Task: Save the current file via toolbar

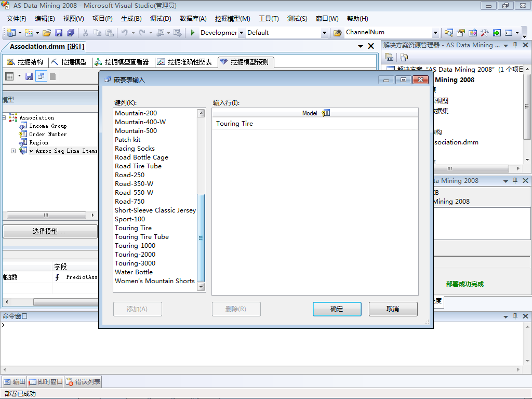Action: coord(59,33)
